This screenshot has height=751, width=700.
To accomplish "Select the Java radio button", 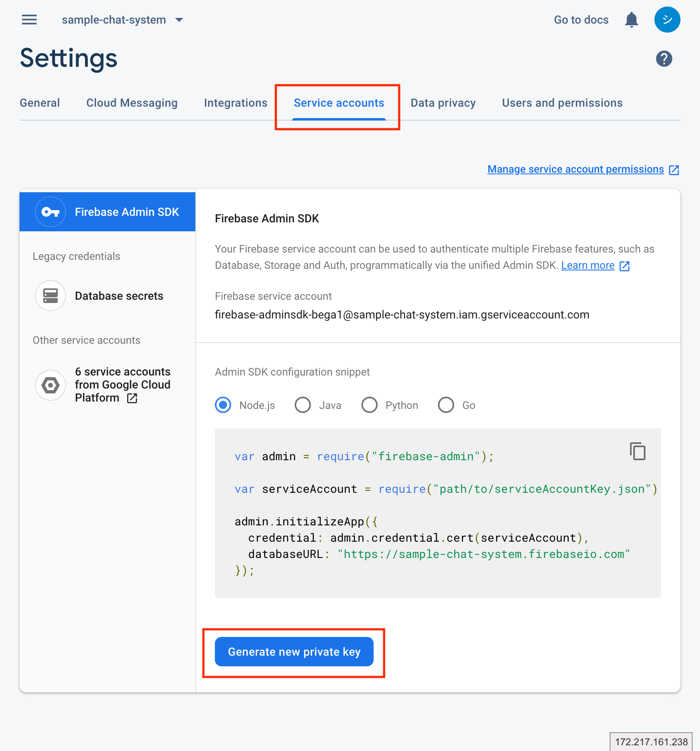I will click(x=303, y=405).
